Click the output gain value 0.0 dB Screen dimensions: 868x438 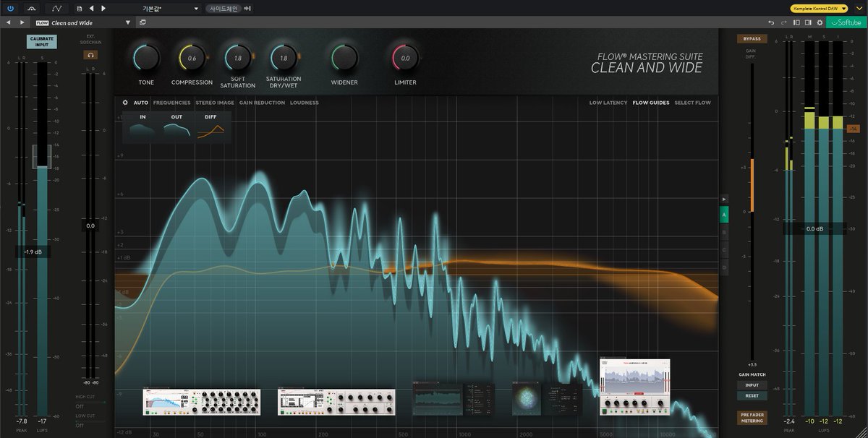click(814, 228)
